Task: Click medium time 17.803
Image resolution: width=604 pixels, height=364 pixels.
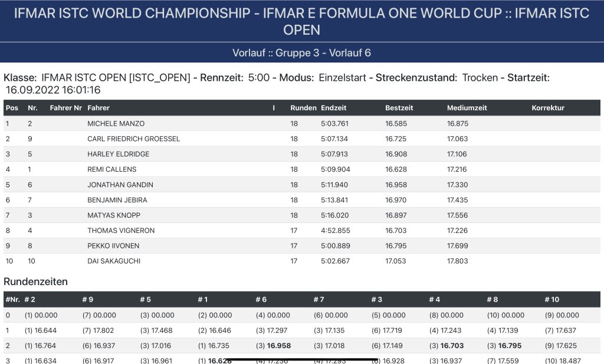Action: pyautogui.click(x=457, y=261)
